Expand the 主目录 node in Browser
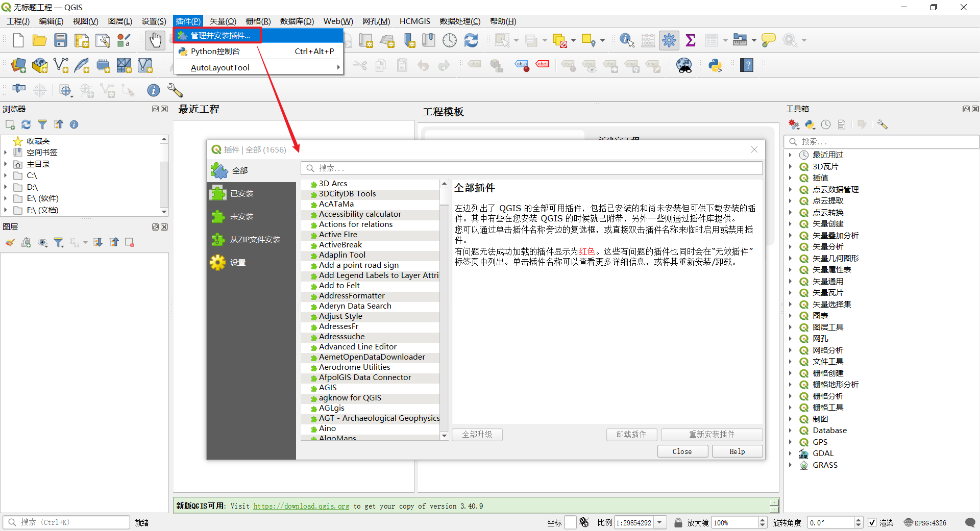This screenshot has height=531, width=980. (6, 164)
